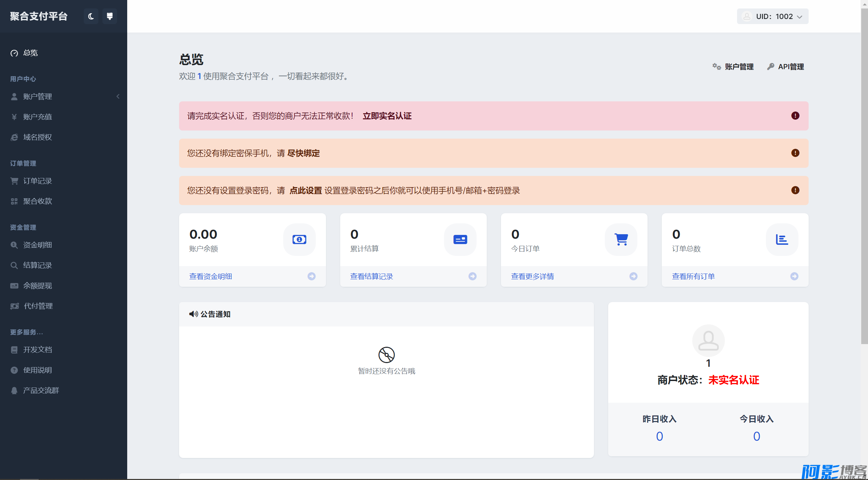
Task: Click the warning icon on the 实名认证 alert
Action: [795, 116]
